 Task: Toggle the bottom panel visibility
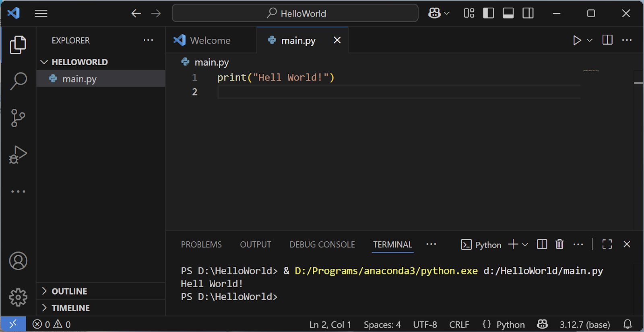(x=508, y=13)
